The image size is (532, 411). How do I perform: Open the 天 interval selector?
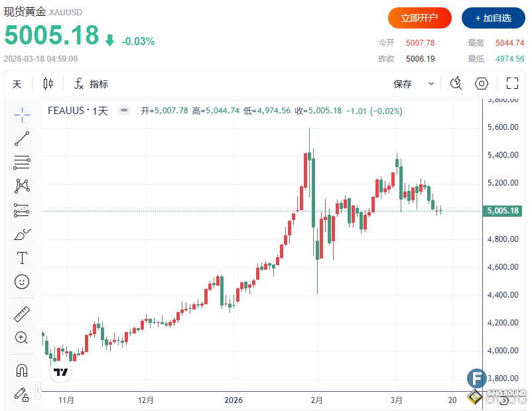17,84
